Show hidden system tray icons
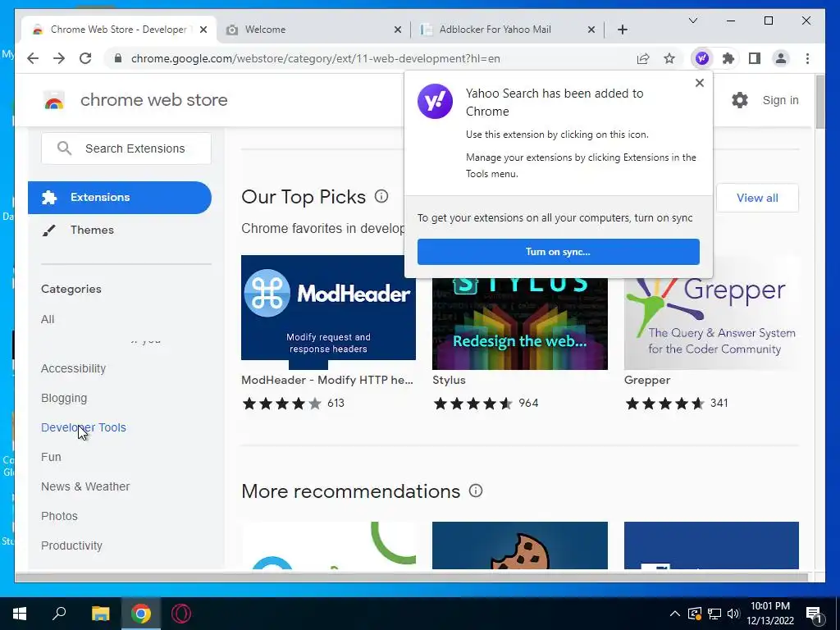 [675, 614]
